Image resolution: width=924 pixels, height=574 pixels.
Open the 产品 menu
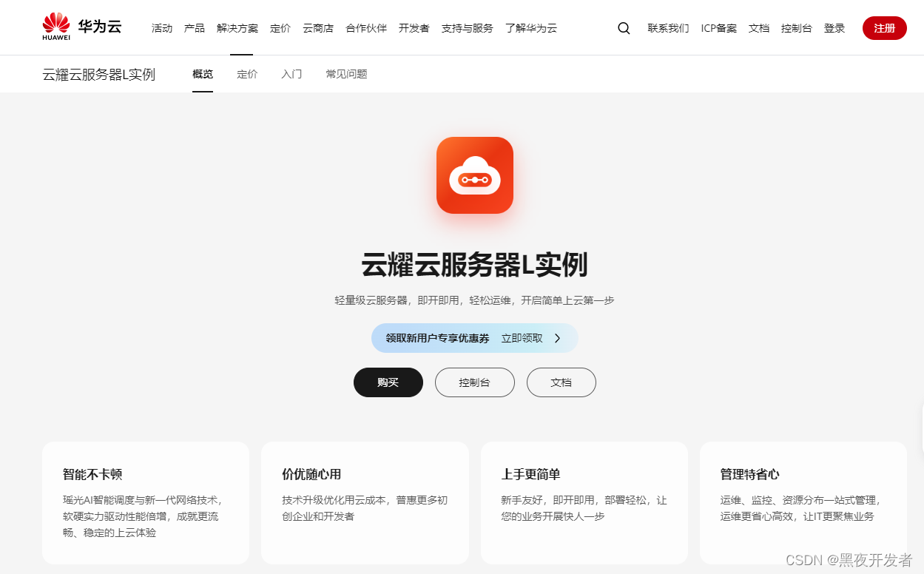[195, 28]
